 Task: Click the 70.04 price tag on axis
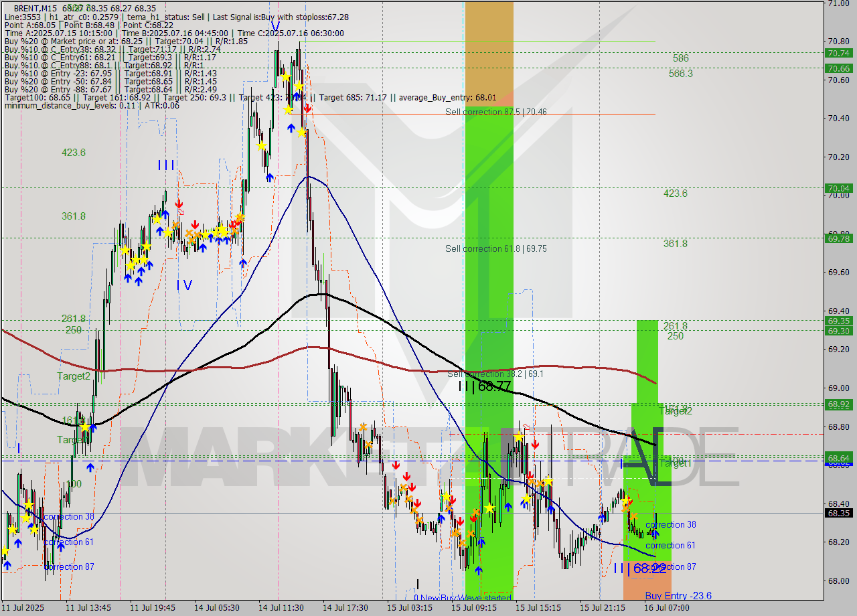[838, 188]
